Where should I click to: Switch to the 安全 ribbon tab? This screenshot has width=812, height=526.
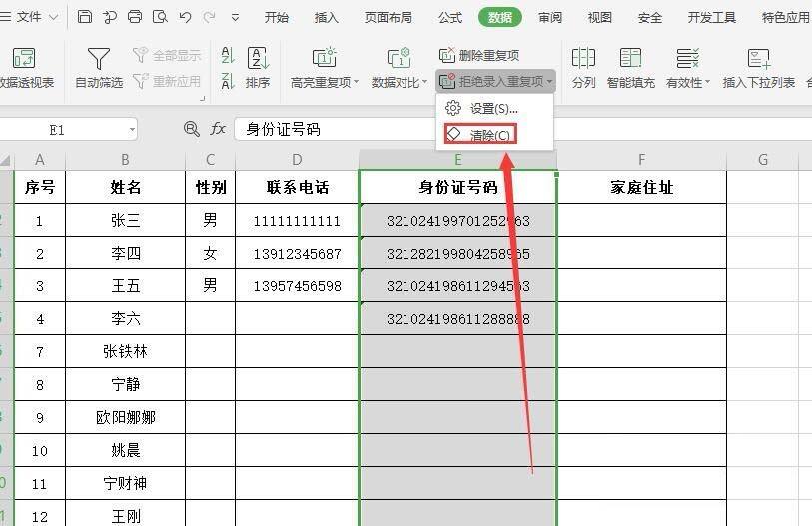(649, 18)
